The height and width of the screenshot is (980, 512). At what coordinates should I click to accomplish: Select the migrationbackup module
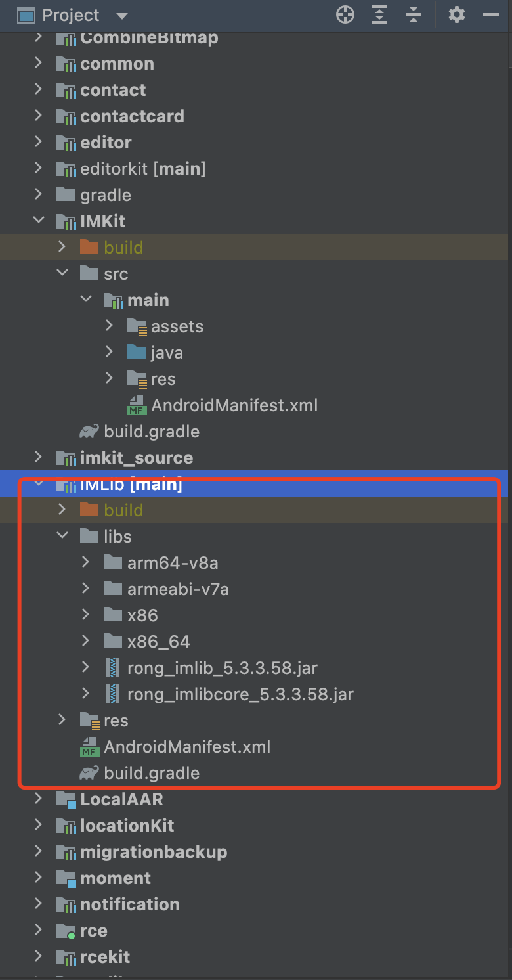click(153, 852)
